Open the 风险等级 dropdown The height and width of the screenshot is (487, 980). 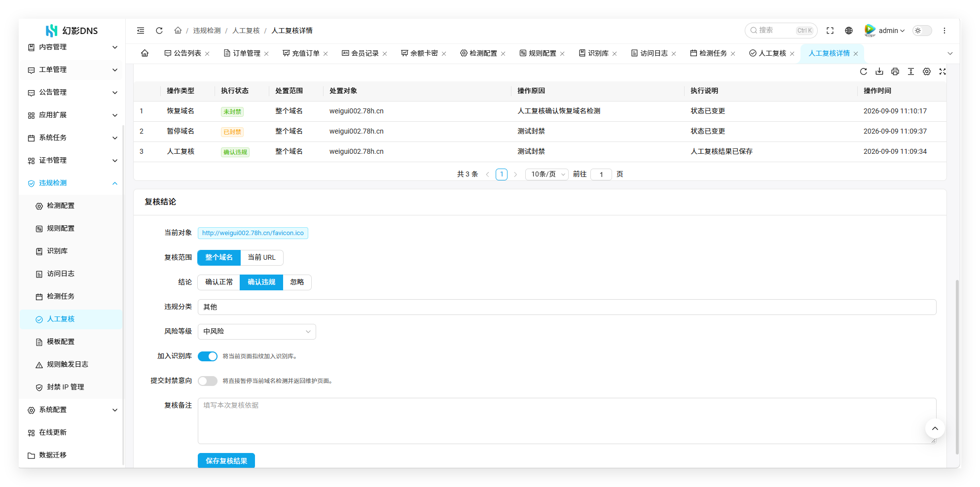coord(257,332)
